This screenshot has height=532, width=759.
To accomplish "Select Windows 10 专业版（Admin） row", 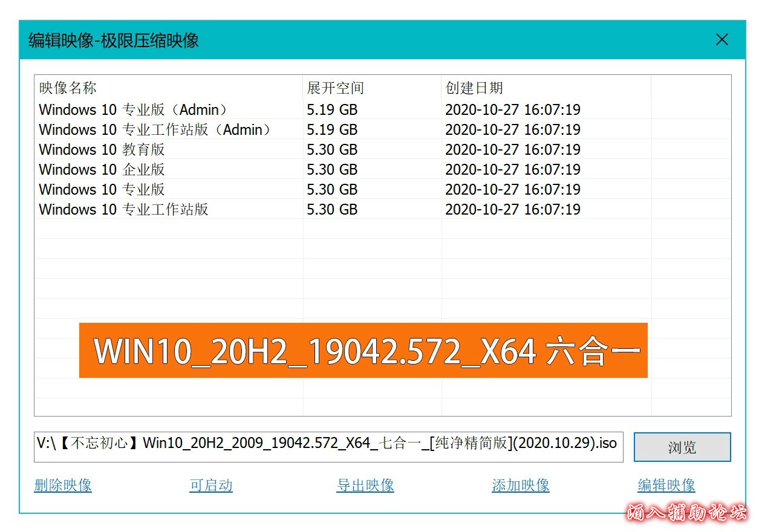I will click(382, 109).
